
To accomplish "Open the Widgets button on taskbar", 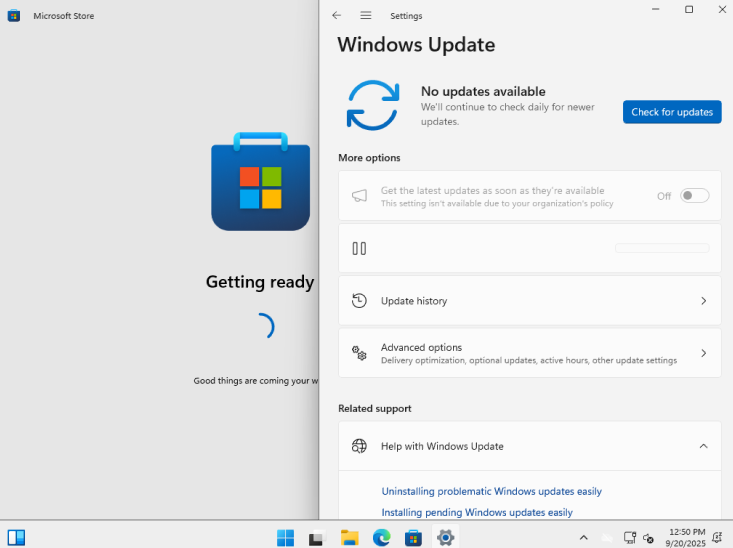I will (16, 537).
